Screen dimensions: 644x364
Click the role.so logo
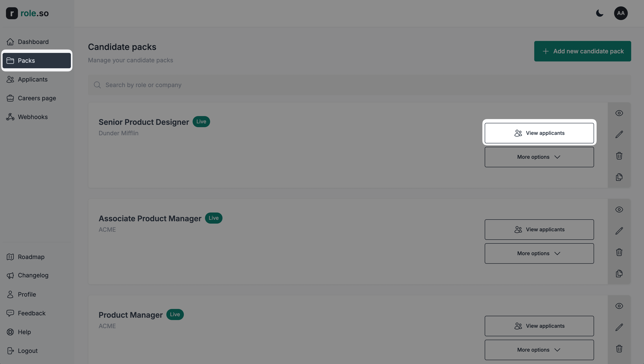[x=27, y=13]
